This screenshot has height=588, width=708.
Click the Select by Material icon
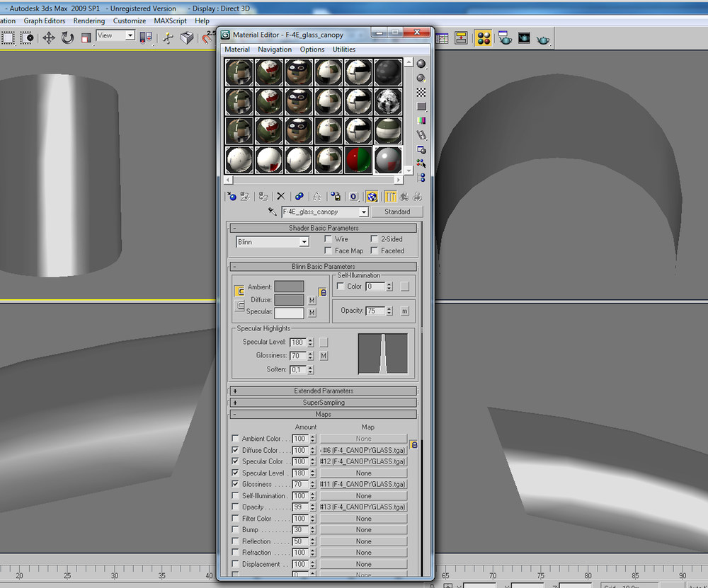coord(421,163)
